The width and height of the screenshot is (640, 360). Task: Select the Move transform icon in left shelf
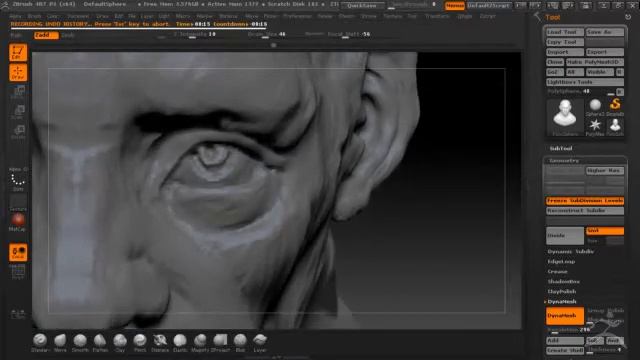tap(18, 92)
